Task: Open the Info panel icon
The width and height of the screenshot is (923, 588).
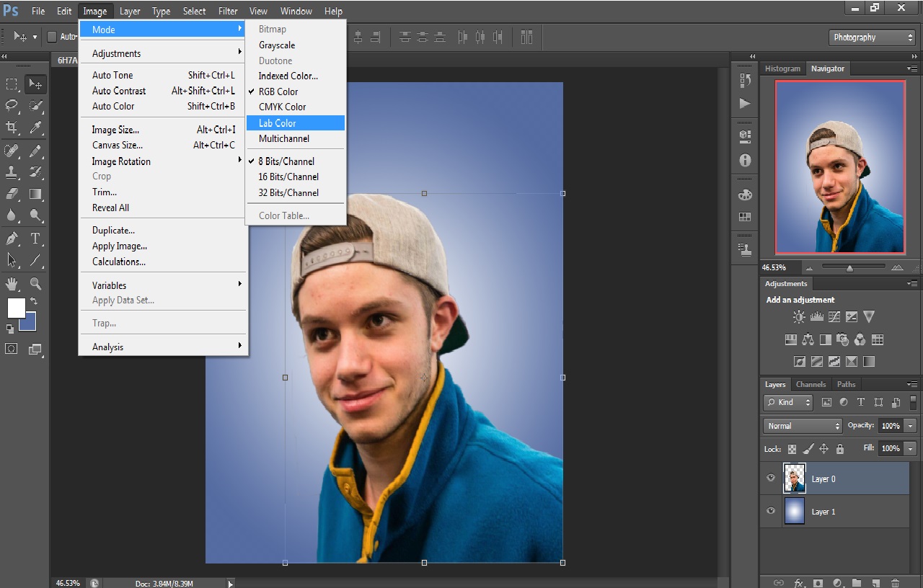Action: click(745, 161)
